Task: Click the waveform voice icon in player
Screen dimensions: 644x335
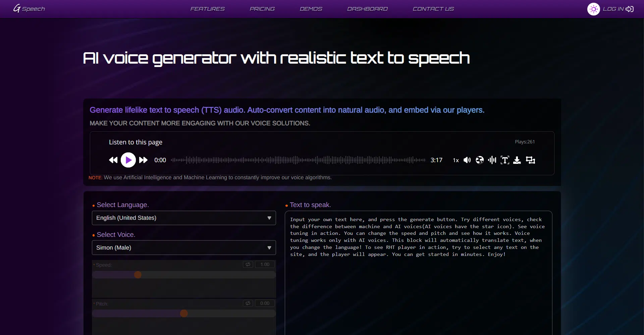Action: 492,160
